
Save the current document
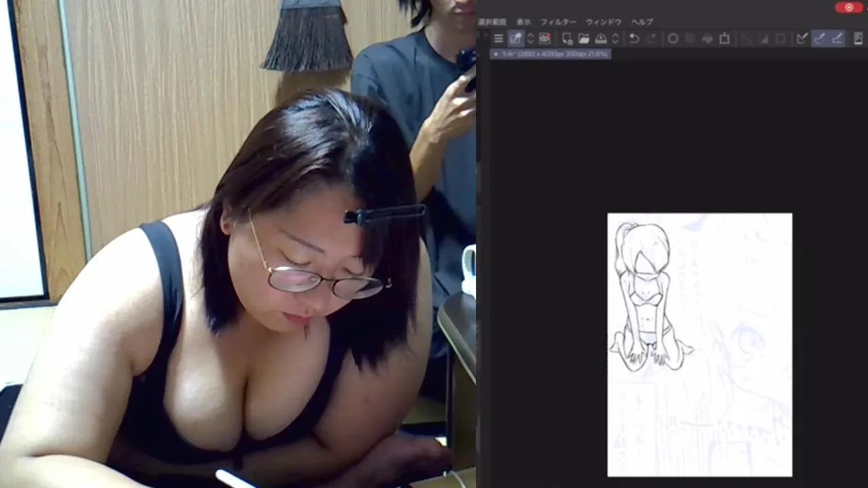click(600, 39)
